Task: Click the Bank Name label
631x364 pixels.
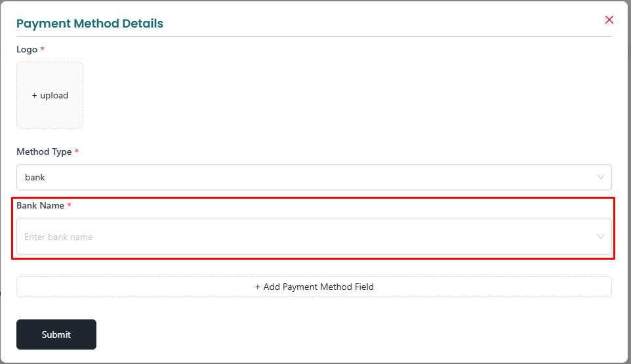Action: [x=40, y=205]
